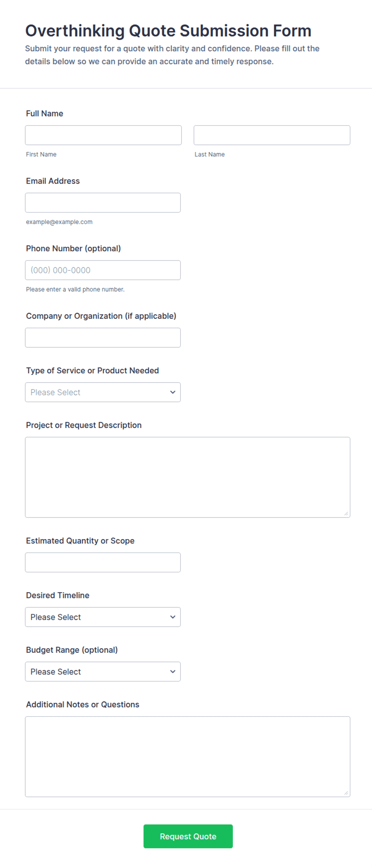The width and height of the screenshot is (372, 868).
Task: Click the Desired Timeline chevron arrow
Action: pyautogui.click(x=173, y=617)
